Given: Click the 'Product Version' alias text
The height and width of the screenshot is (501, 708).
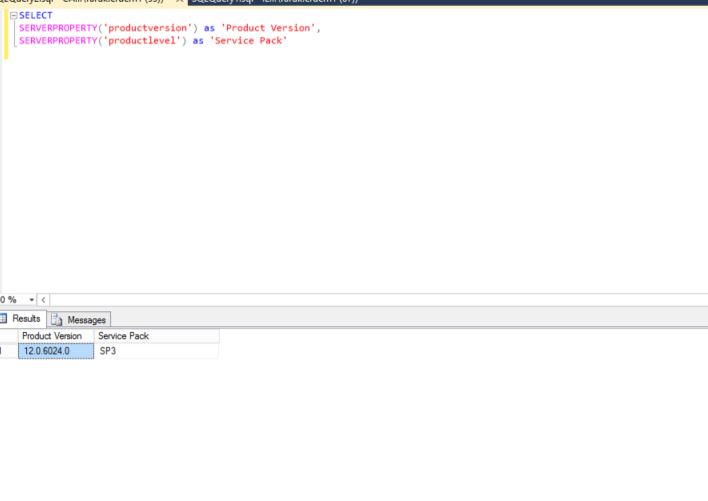Looking at the screenshot, I should tap(268, 28).
